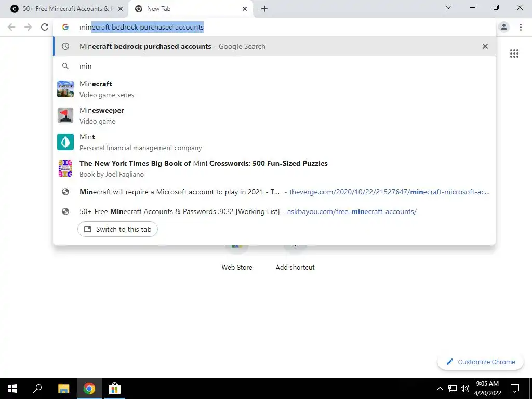Open askbayou.com free Minecraft accounts suggestion

tap(274, 212)
